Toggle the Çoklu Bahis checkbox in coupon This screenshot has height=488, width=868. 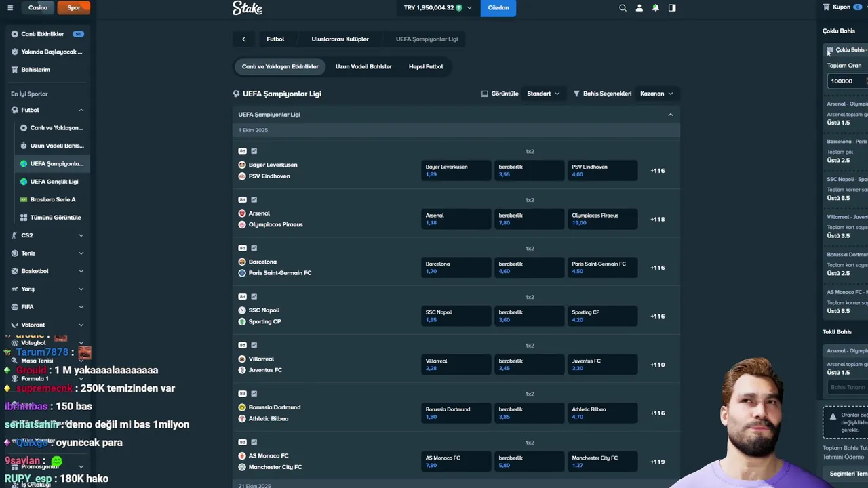(830, 50)
